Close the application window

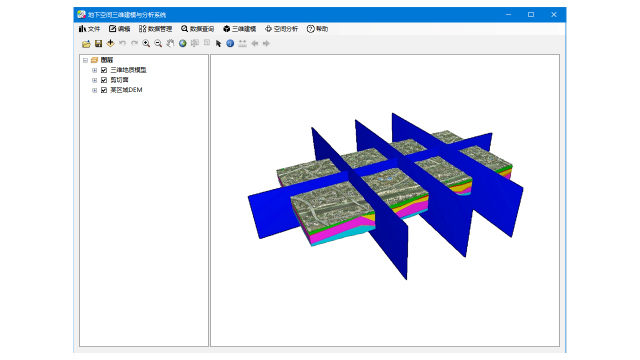point(554,15)
